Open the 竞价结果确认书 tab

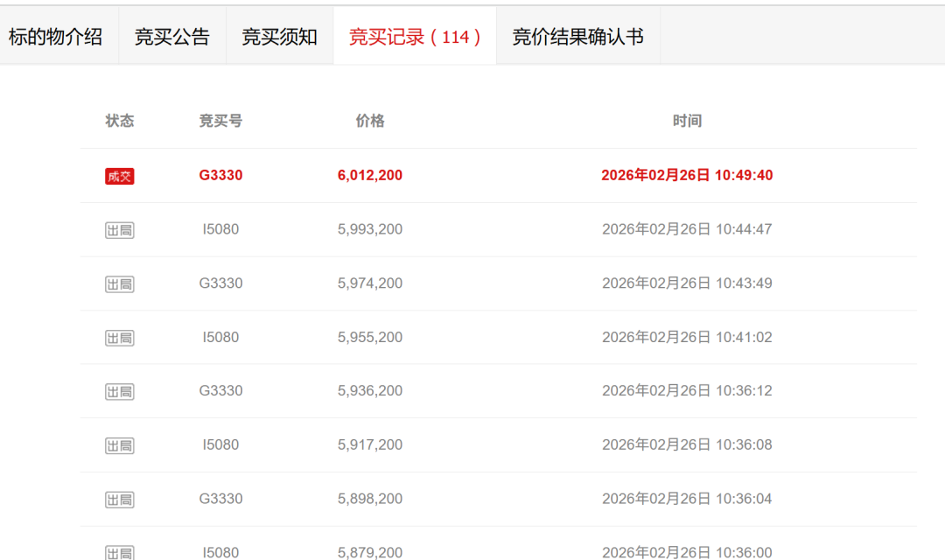point(577,35)
